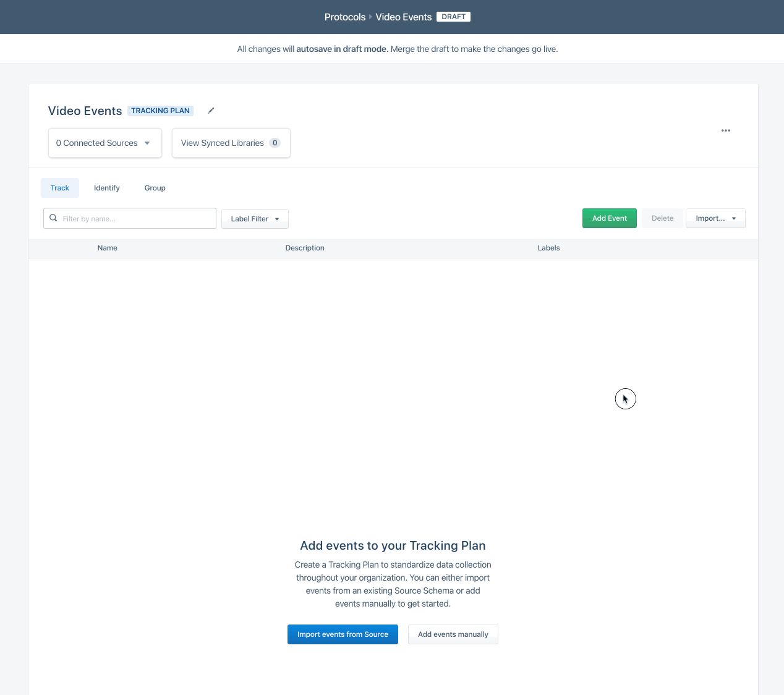Click the magnifier icon in the filter box
The height and width of the screenshot is (695, 784).
click(x=53, y=218)
